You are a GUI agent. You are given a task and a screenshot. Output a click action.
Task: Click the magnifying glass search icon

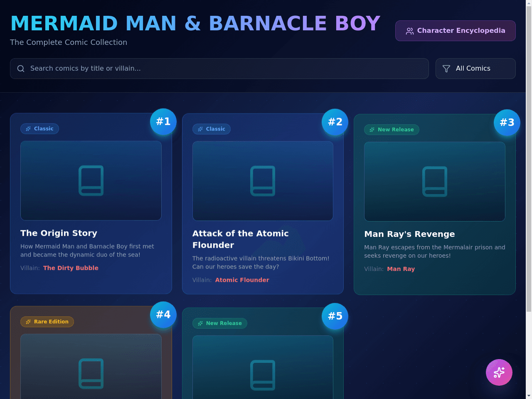[21, 69]
